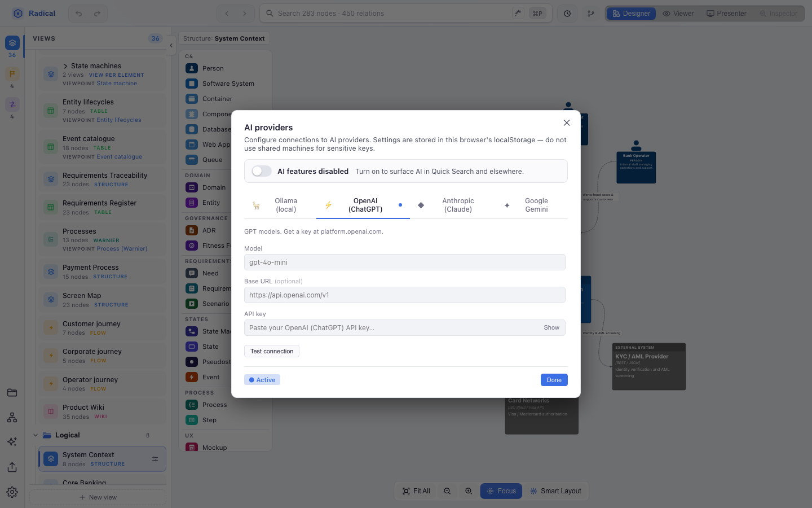Expand the State machines view group
Screen dimensions: 812x508
point(65,66)
